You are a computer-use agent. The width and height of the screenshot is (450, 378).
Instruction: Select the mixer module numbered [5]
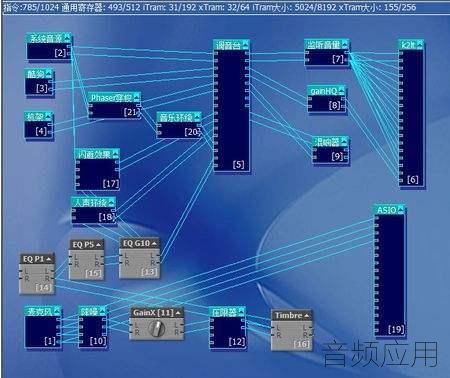pyautogui.click(x=232, y=106)
